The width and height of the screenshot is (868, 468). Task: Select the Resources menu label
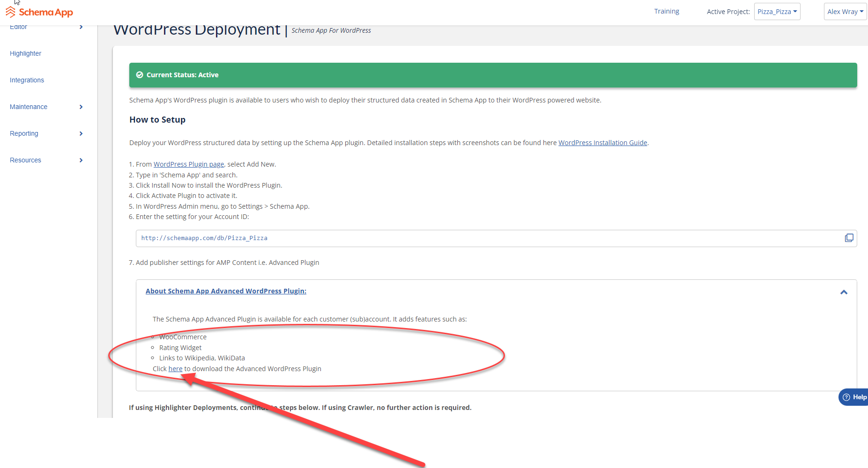click(x=25, y=160)
